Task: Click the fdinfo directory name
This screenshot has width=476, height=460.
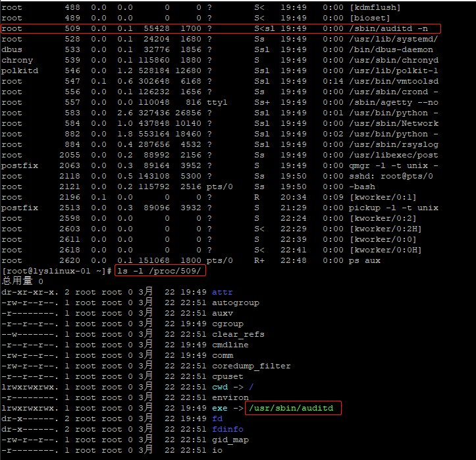Action: tap(227, 429)
